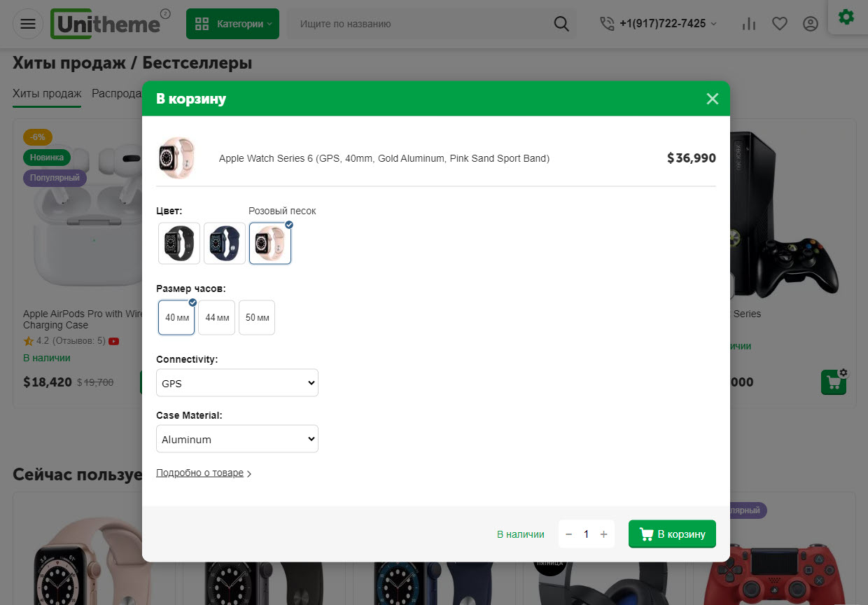The width and height of the screenshot is (868, 605).
Task: Select the 44 мм watch size
Action: click(x=217, y=318)
